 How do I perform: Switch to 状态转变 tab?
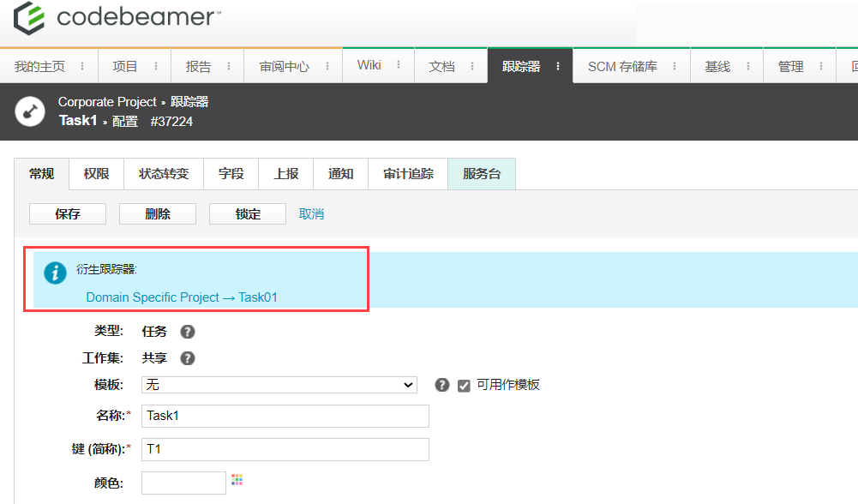164,174
